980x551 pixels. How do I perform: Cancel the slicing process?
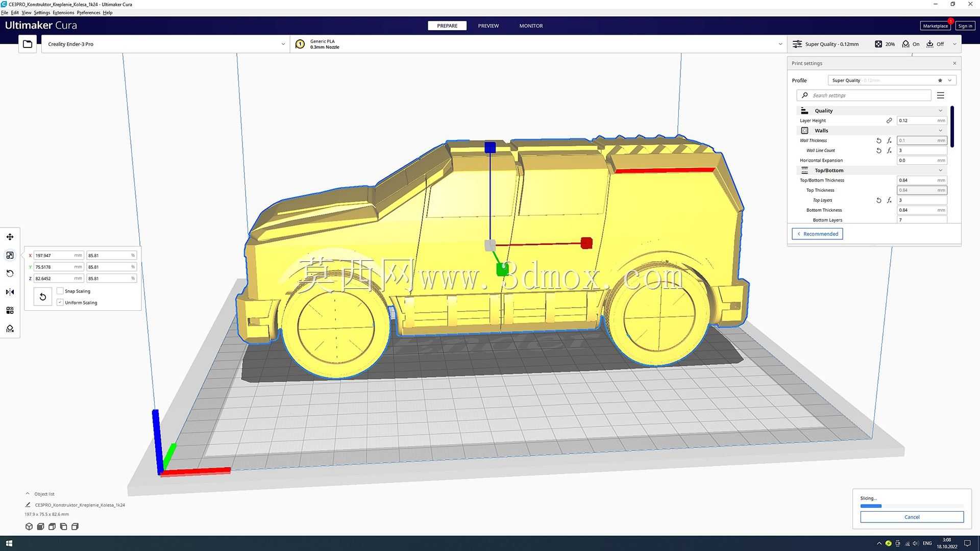pos(912,517)
